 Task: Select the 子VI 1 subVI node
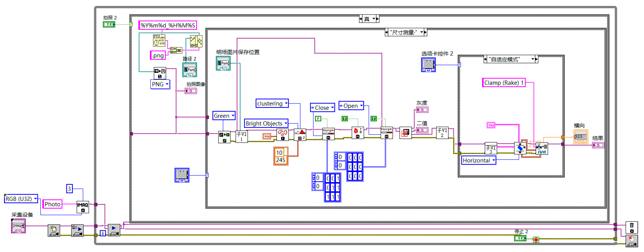coord(241,137)
